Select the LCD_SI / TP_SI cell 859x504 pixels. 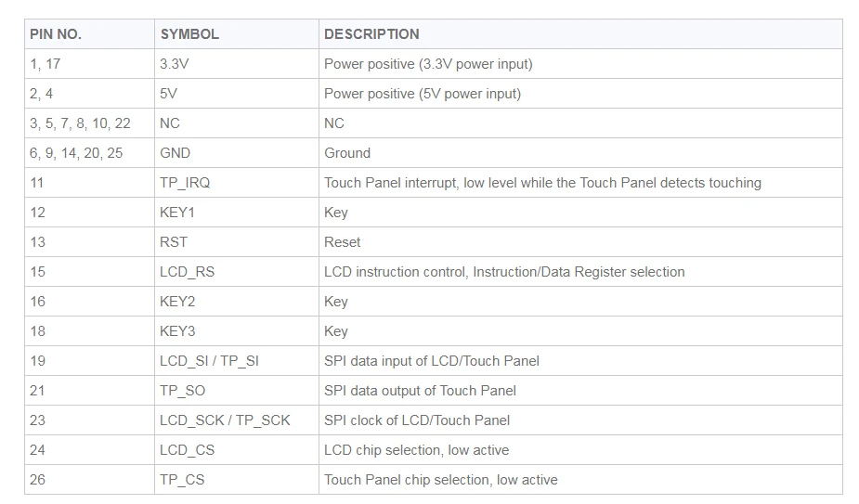(237, 360)
